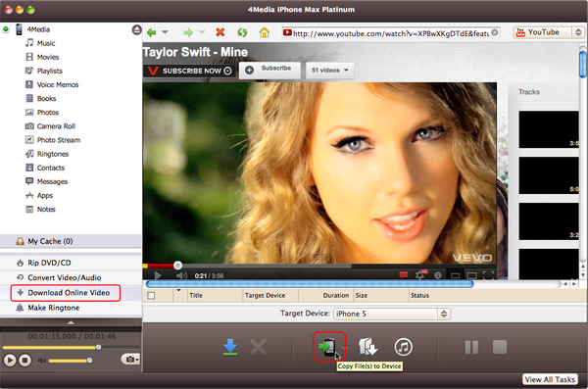Select Camera Roll in the sidebar
588x389 pixels.
click(x=56, y=126)
